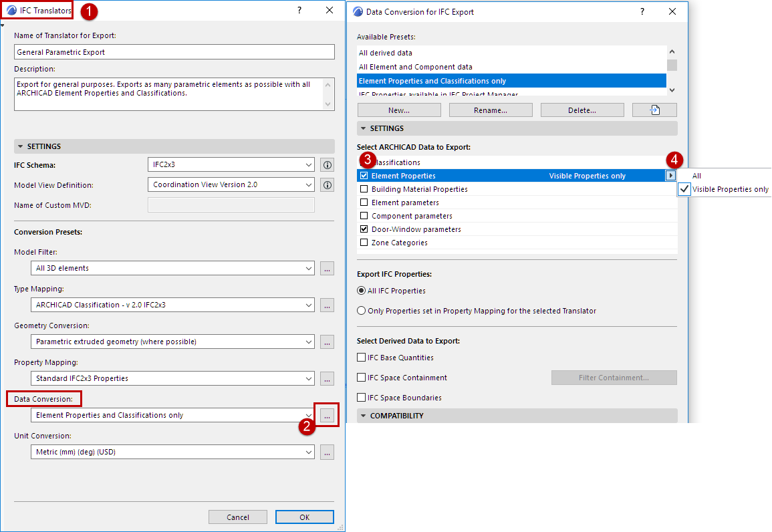Check IFC Space Boundaries

pos(362,397)
